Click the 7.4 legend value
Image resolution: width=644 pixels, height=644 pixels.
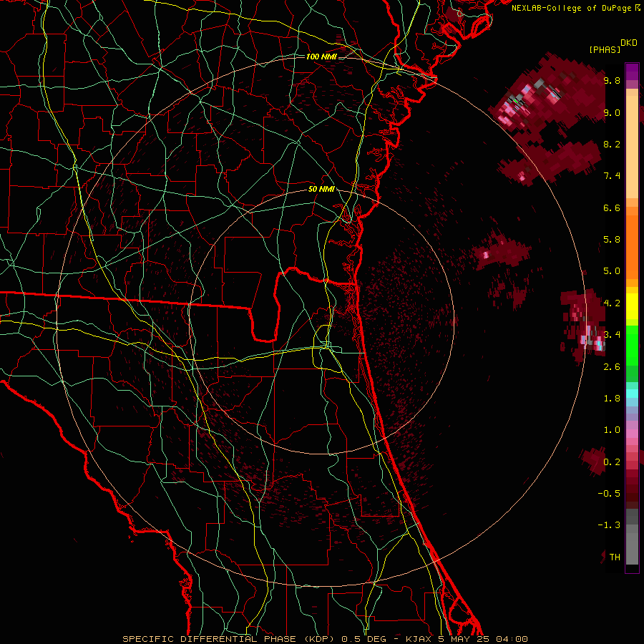[x=612, y=176]
